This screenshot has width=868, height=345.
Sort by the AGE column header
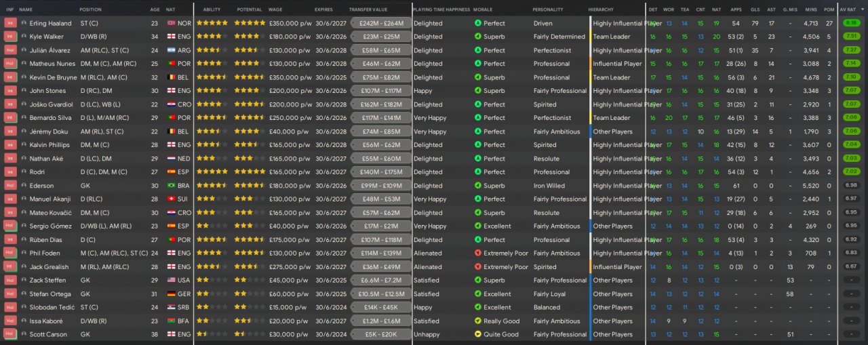coord(155,9)
